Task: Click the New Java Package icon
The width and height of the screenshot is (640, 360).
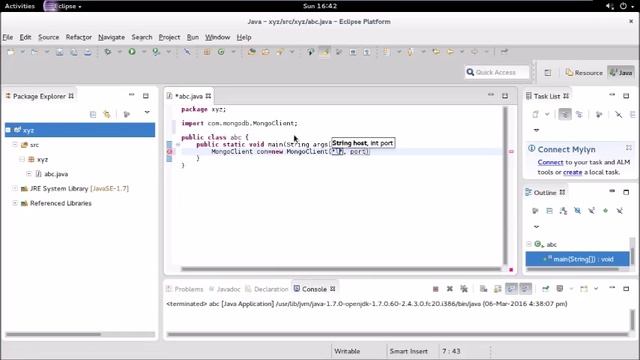Action: pos(207,52)
